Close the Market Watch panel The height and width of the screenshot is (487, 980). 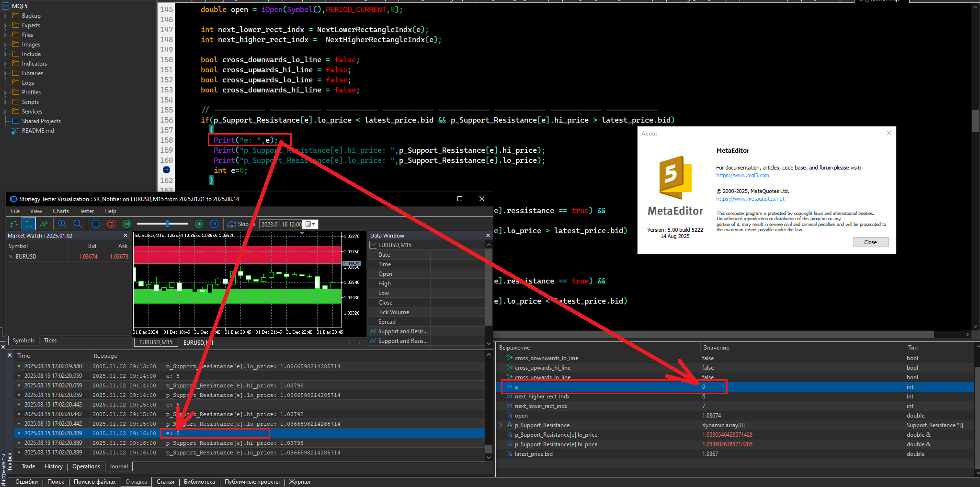tap(125, 236)
